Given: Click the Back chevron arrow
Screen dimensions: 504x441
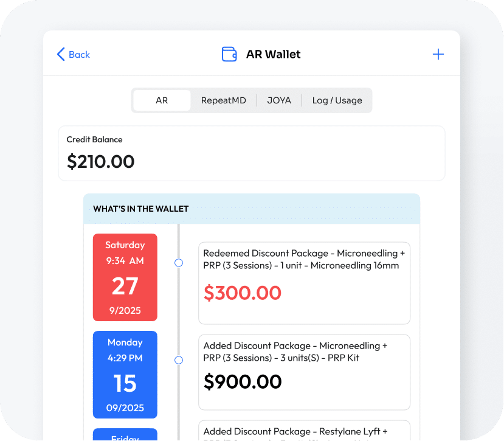Looking at the screenshot, I should 60,54.
